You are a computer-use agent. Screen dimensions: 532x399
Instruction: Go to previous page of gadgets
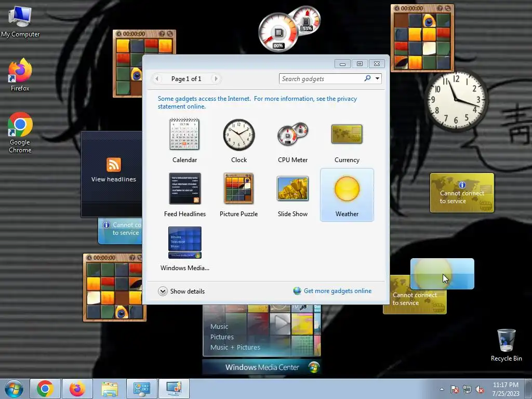157,79
